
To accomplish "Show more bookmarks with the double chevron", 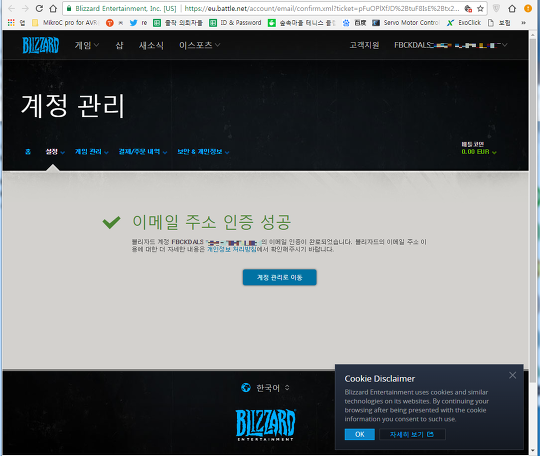I will coord(523,23).
